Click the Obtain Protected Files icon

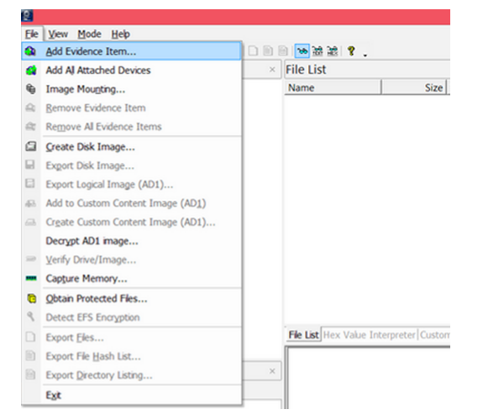click(30, 298)
